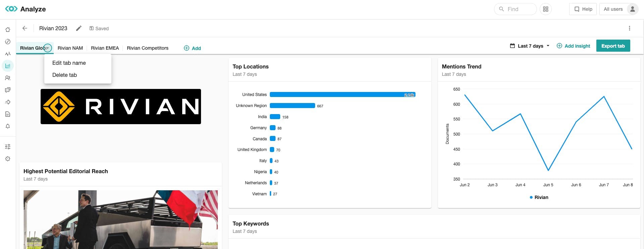Click the Add insight link

click(573, 46)
